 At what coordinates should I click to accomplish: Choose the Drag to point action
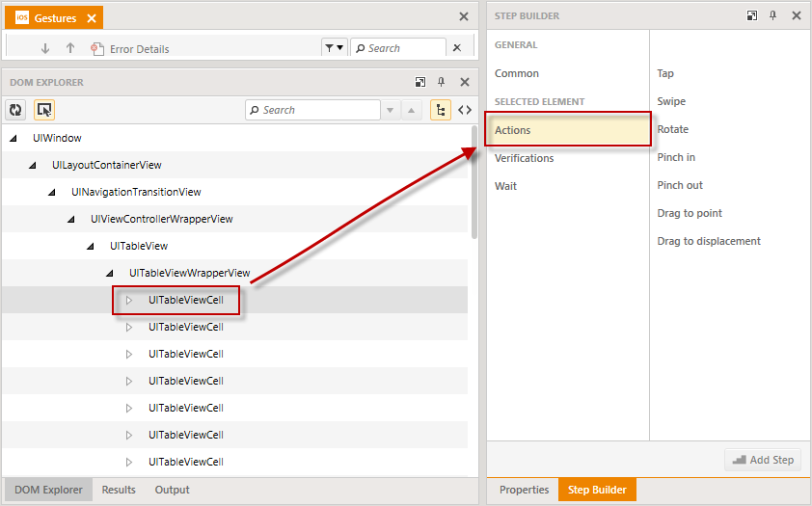(690, 213)
